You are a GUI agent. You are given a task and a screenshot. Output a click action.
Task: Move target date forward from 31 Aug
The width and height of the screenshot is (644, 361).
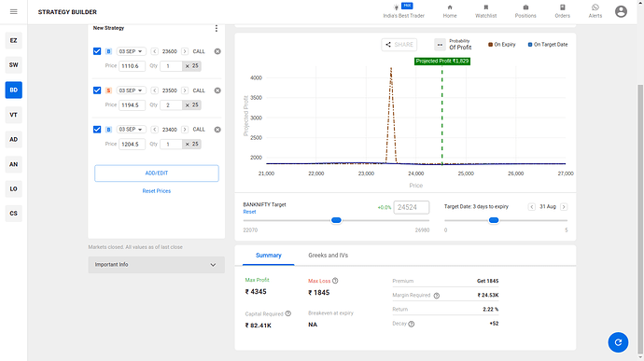point(564,206)
